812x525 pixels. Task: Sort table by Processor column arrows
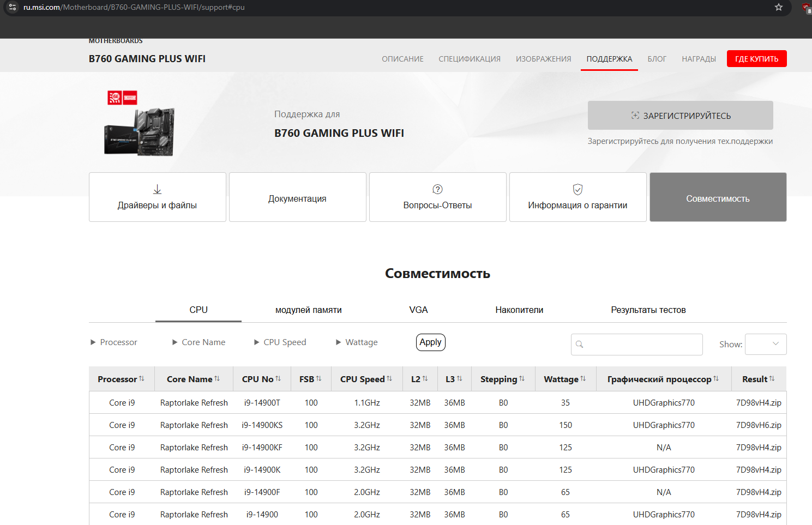[x=142, y=378]
